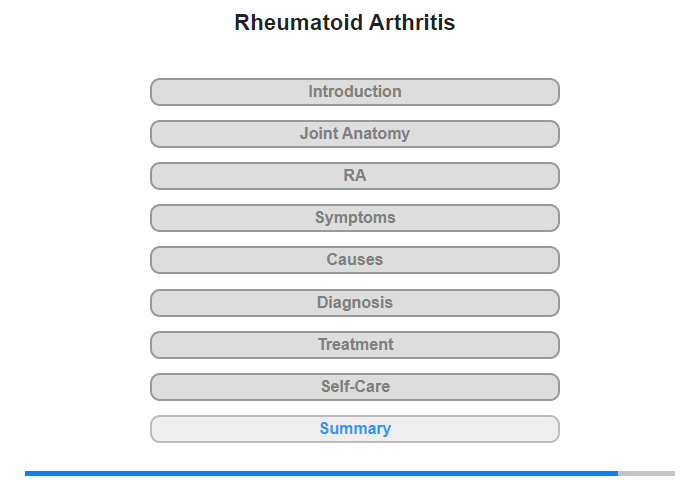This screenshot has height=480, width=700.
Task: Pick Self-Care from the lesson menu
Action: (x=355, y=387)
